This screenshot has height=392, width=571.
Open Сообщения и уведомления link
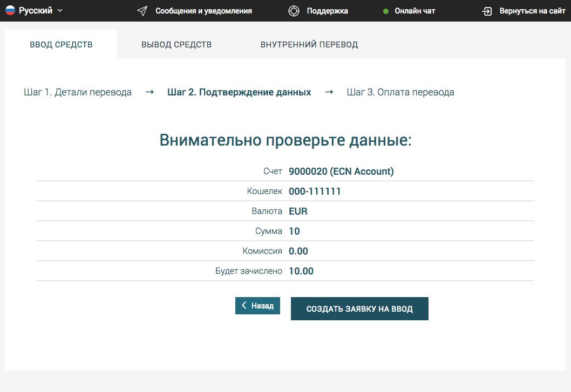point(203,11)
